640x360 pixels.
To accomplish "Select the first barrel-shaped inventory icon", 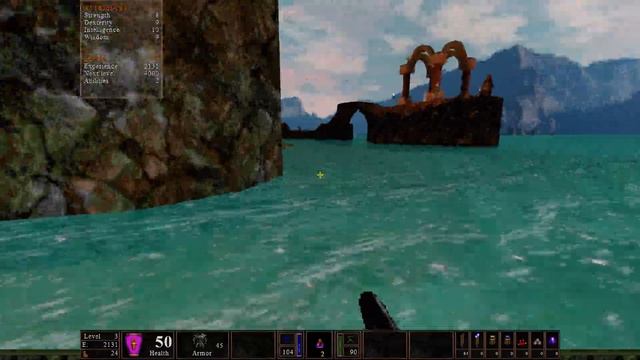I will click(x=492, y=340).
